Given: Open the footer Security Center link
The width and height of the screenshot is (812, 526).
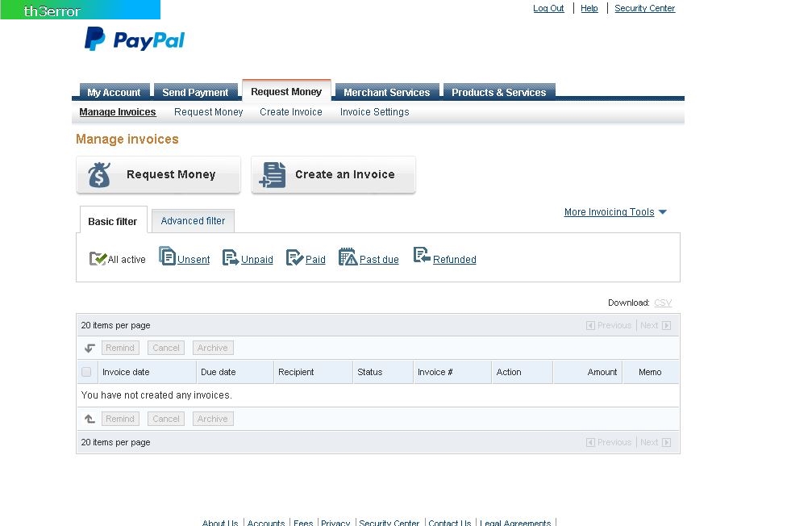Looking at the screenshot, I should 389,523.
